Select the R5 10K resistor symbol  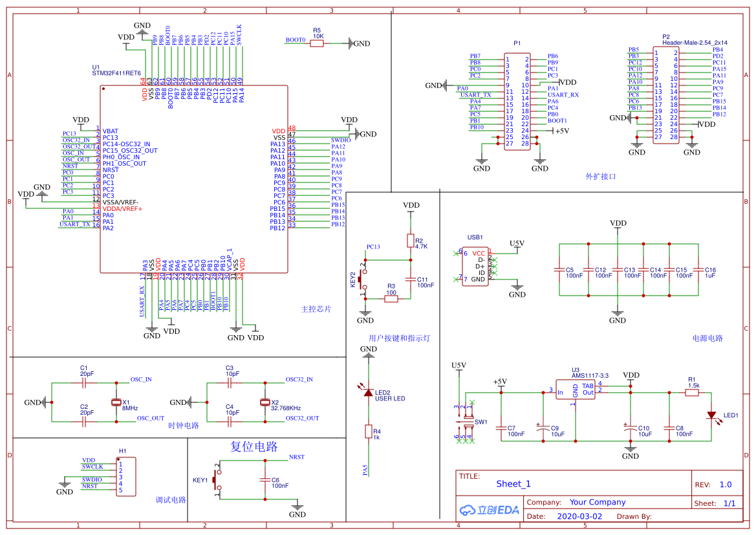pyautogui.click(x=316, y=43)
